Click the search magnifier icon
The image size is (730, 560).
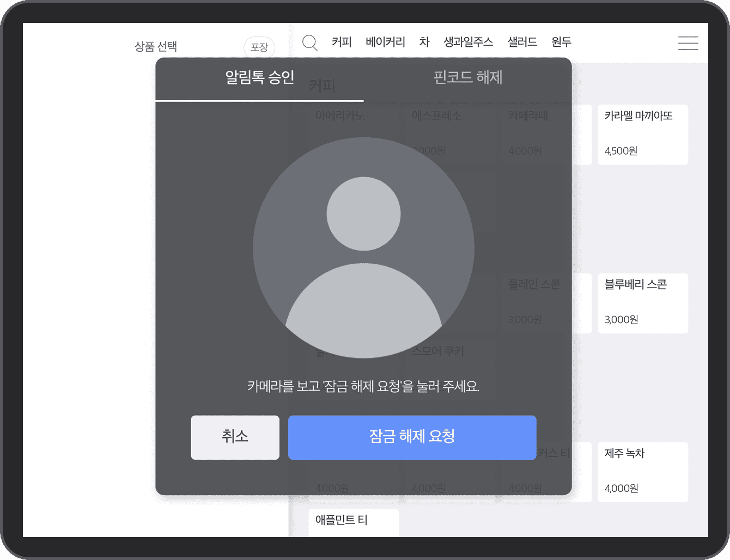pyautogui.click(x=309, y=42)
